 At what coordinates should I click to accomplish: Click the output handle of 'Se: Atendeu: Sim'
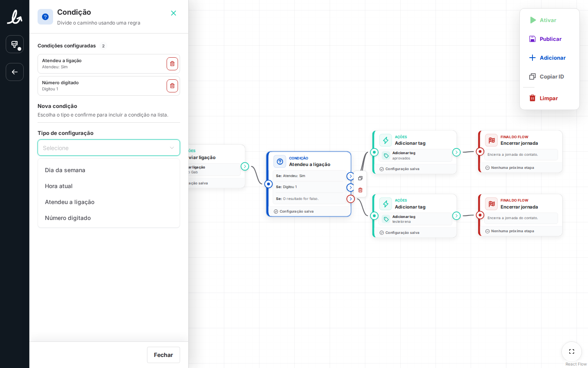350,176
